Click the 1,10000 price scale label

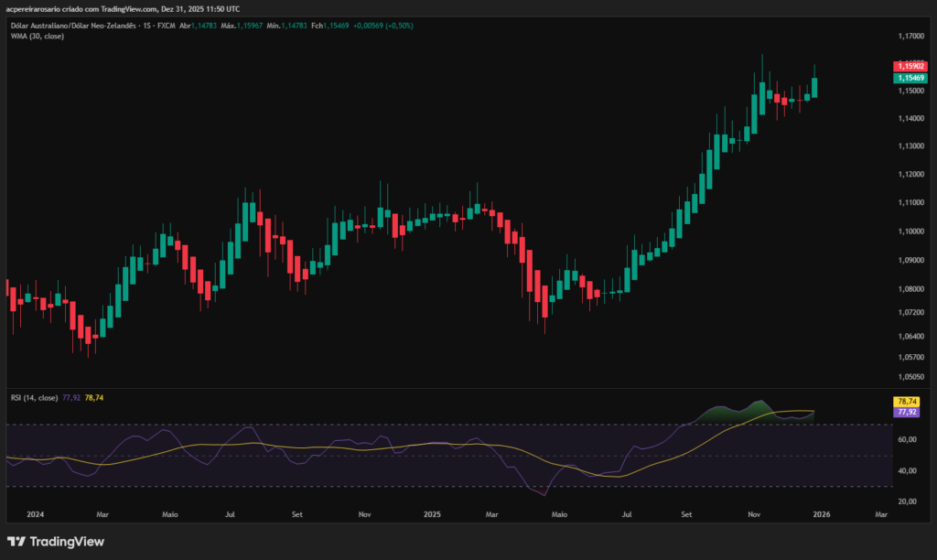[x=910, y=232]
